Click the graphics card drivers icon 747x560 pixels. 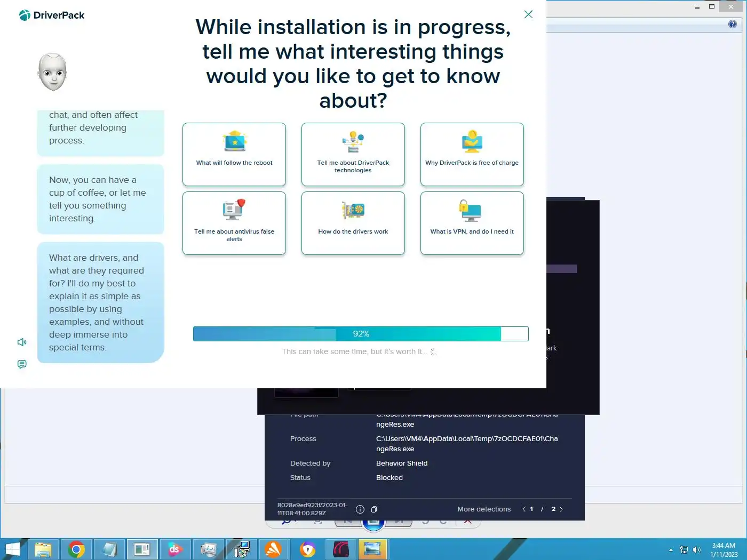pyautogui.click(x=353, y=210)
